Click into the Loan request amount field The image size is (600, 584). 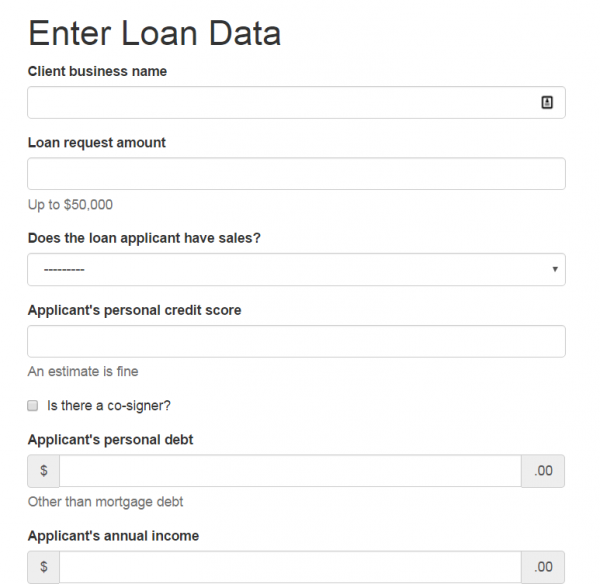click(x=296, y=174)
